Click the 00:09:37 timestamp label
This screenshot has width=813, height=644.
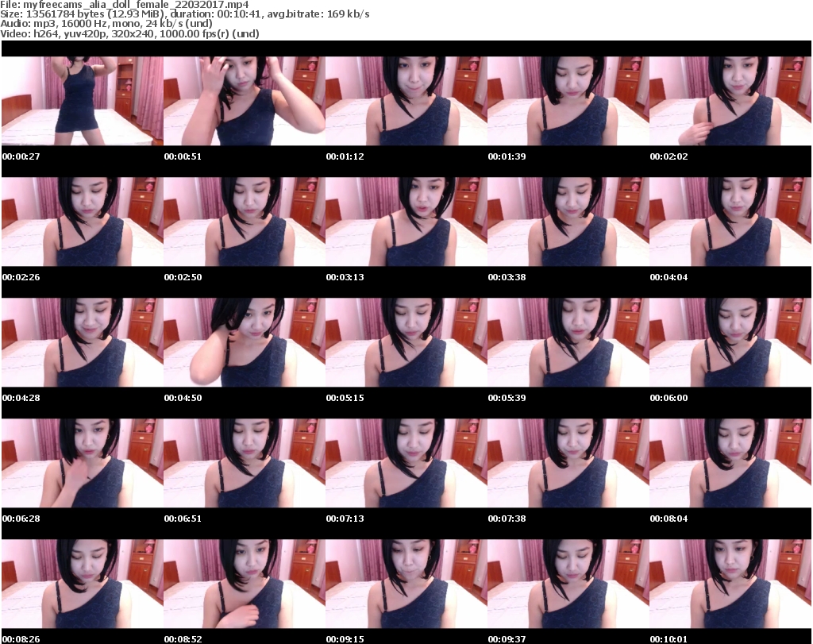click(x=507, y=639)
